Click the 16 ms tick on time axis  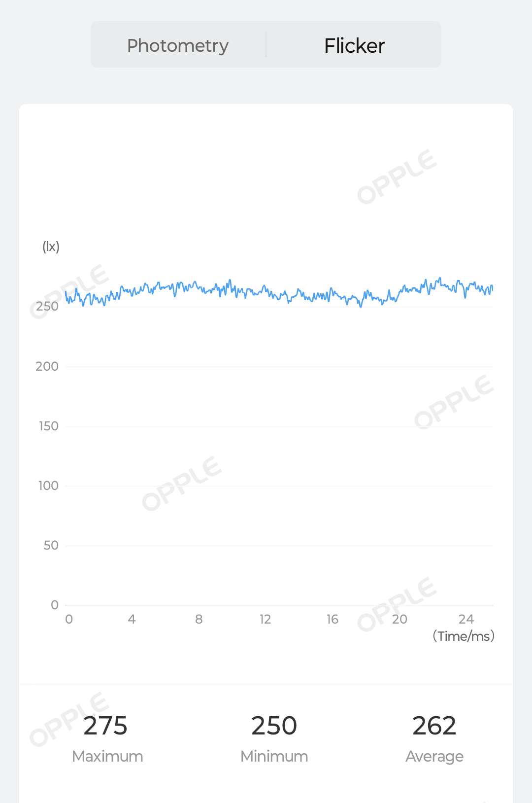(x=332, y=619)
